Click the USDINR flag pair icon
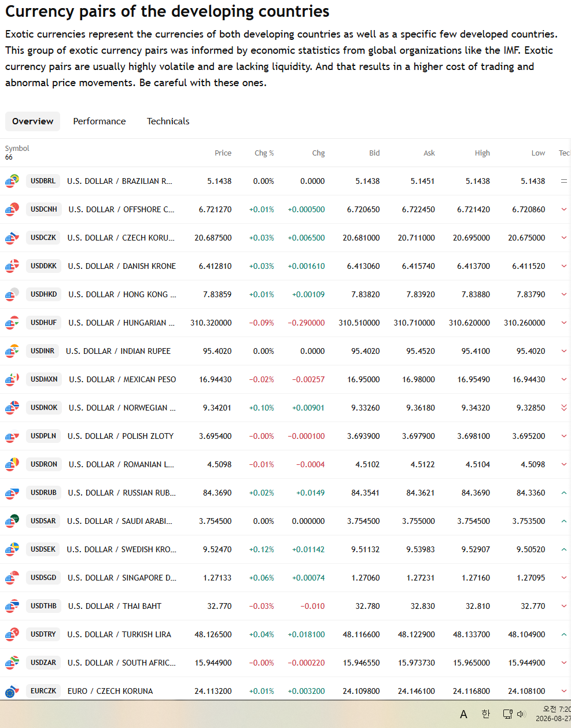This screenshot has height=728, width=571. coord(12,351)
